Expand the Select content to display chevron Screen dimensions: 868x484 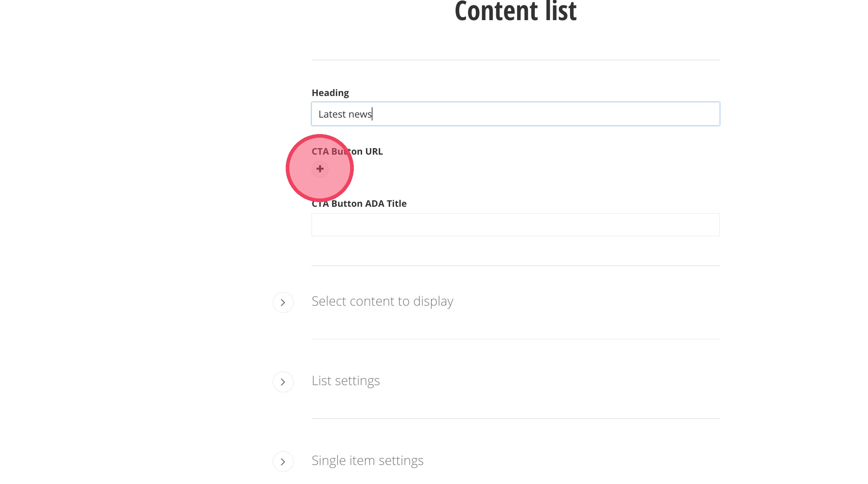click(x=283, y=302)
